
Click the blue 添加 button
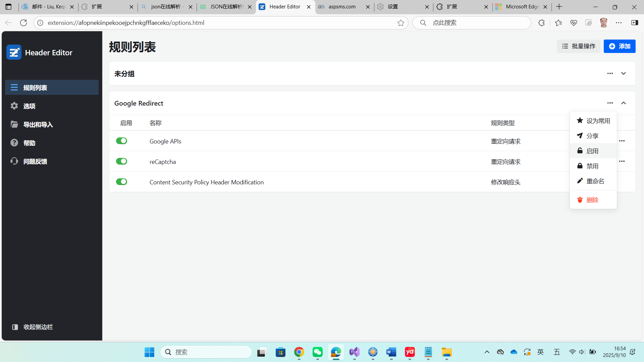pos(619,46)
